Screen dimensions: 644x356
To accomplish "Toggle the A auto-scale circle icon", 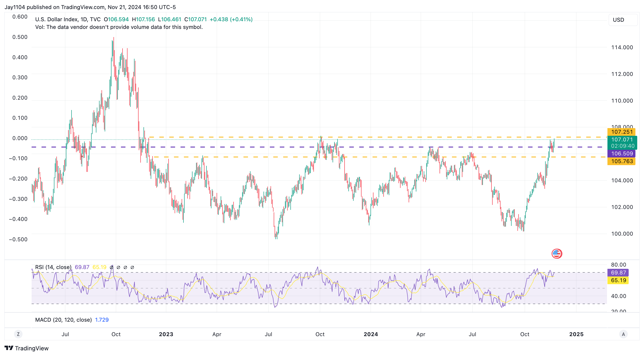I will (623, 334).
